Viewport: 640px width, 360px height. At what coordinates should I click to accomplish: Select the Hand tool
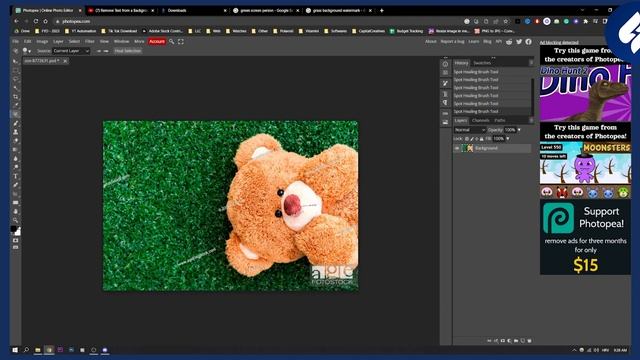(x=16, y=211)
